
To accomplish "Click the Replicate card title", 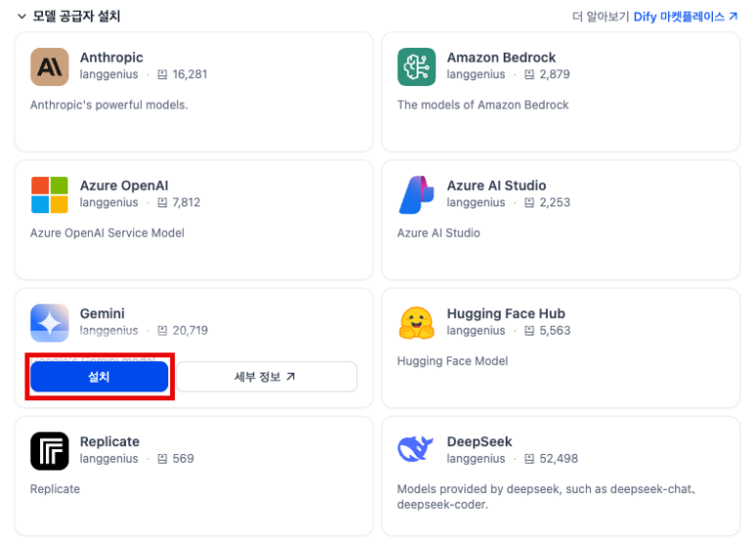I will tap(110, 441).
